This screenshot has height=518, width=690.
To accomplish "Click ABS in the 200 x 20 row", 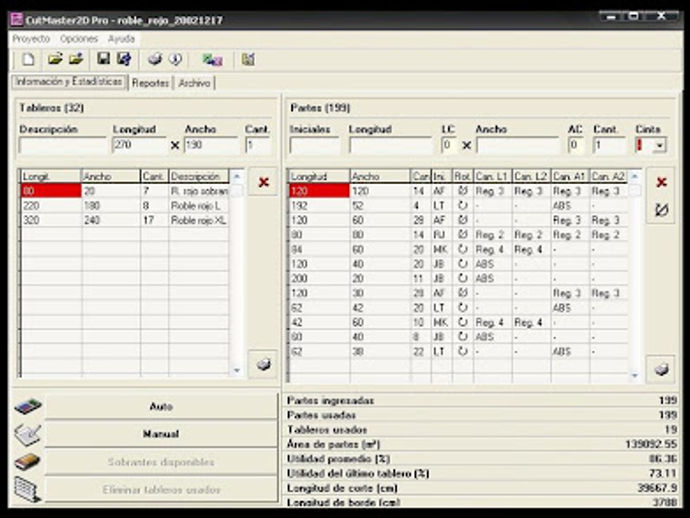I will (x=484, y=278).
